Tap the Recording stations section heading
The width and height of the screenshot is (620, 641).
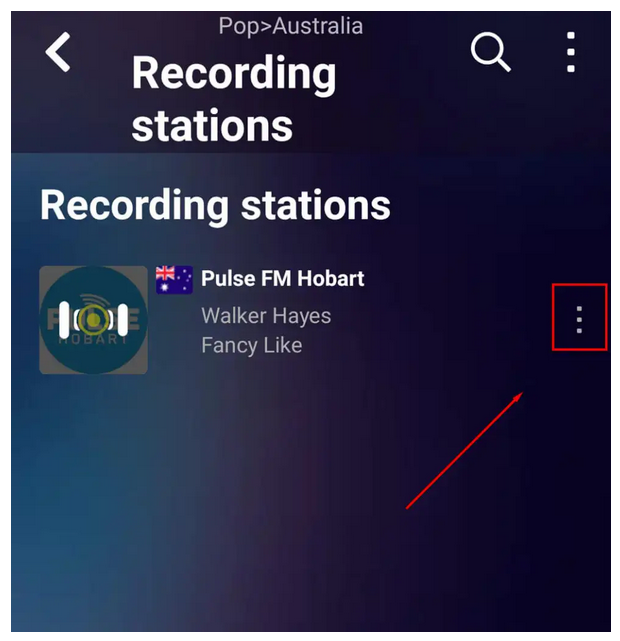215,205
